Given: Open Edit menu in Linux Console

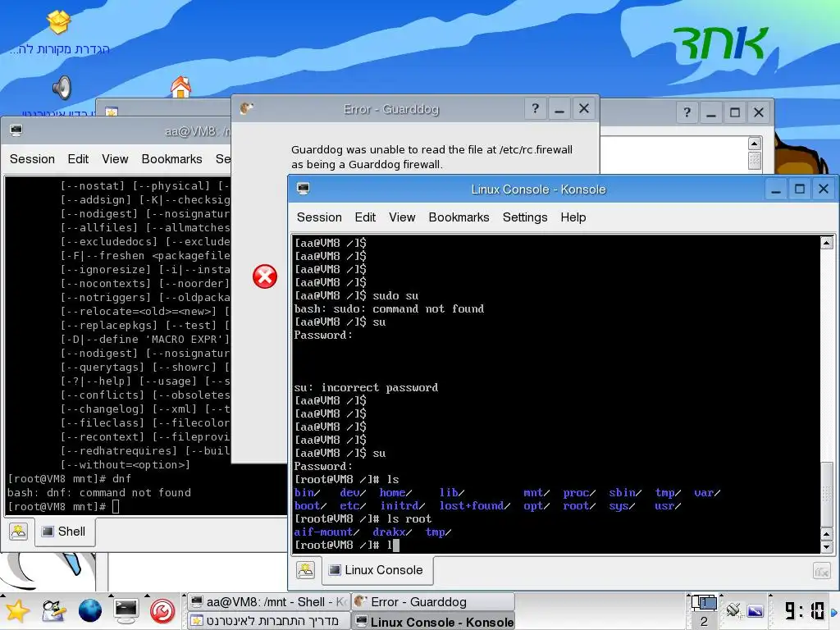Looking at the screenshot, I should tap(365, 217).
